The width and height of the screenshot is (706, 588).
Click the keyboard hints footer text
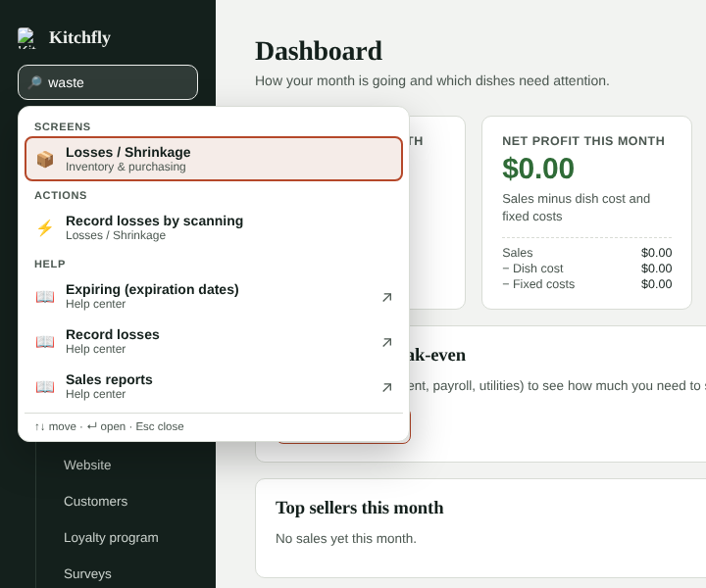pyautogui.click(x=109, y=426)
